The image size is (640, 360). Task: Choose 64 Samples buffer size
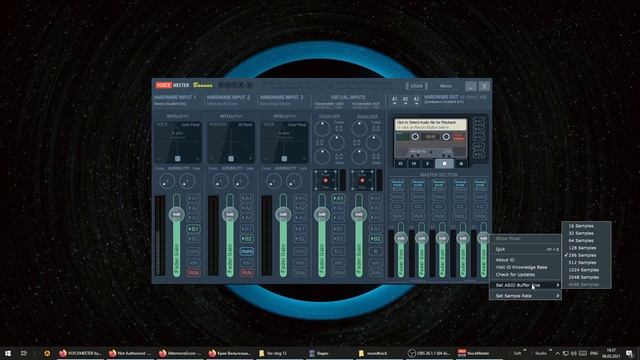pyautogui.click(x=586, y=240)
